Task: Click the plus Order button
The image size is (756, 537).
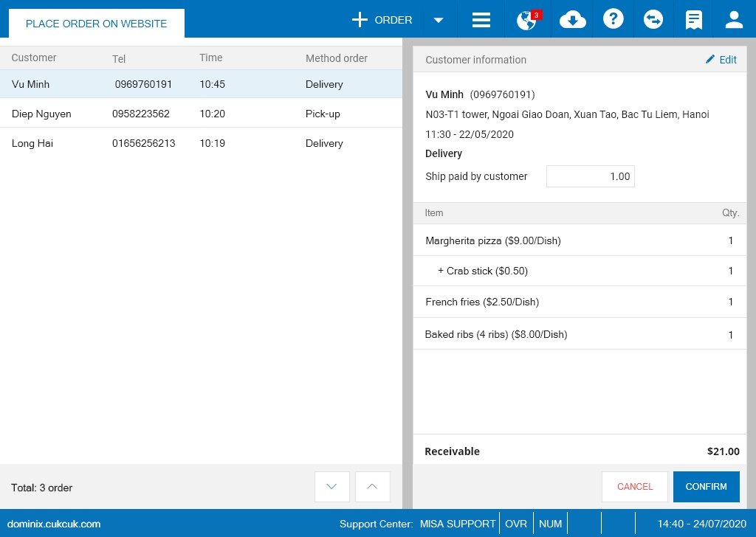Action: tap(382, 20)
